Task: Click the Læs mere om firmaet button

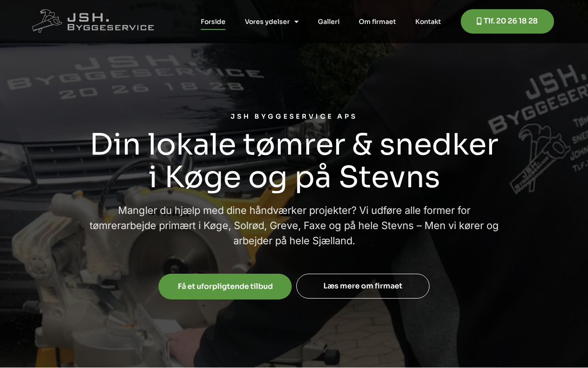Action: pyautogui.click(x=363, y=286)
